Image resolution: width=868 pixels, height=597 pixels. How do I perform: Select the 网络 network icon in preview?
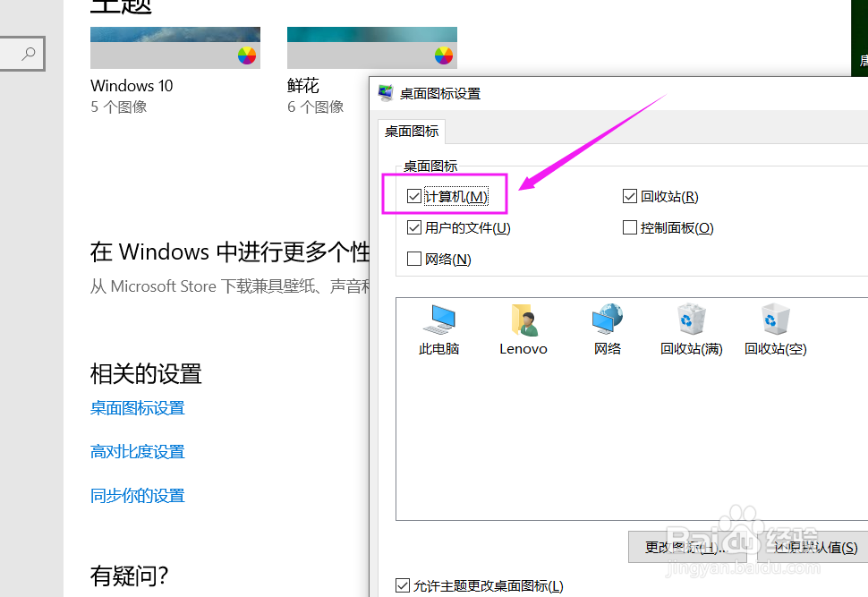[608, 319]
